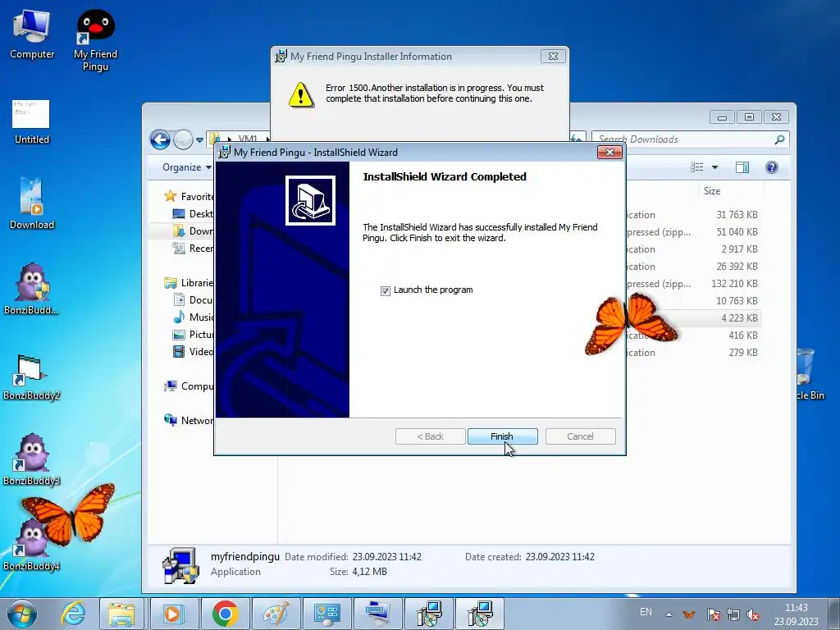Open recent pages dropdown next to nav arrows

coord(200,140)
